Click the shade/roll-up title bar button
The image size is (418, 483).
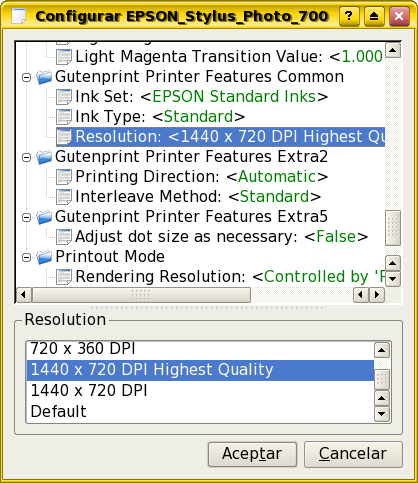[x=374, y=16]
